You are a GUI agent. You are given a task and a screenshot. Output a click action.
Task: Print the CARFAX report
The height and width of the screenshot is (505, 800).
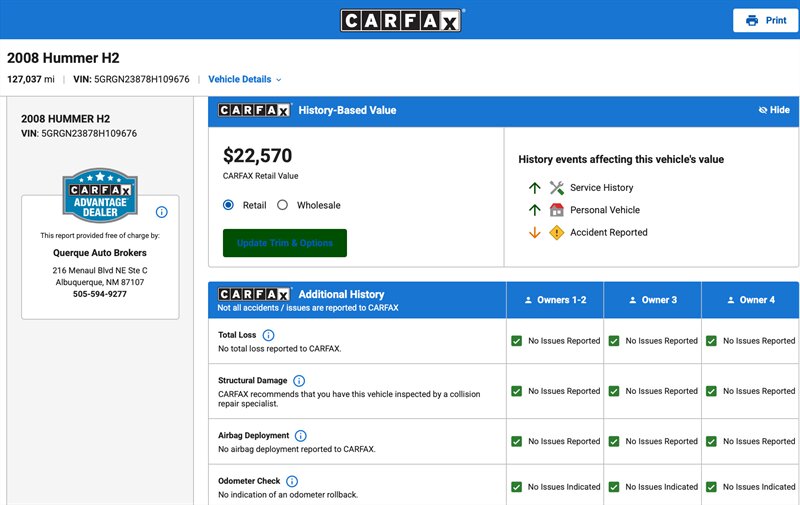(x=766, y=20)
